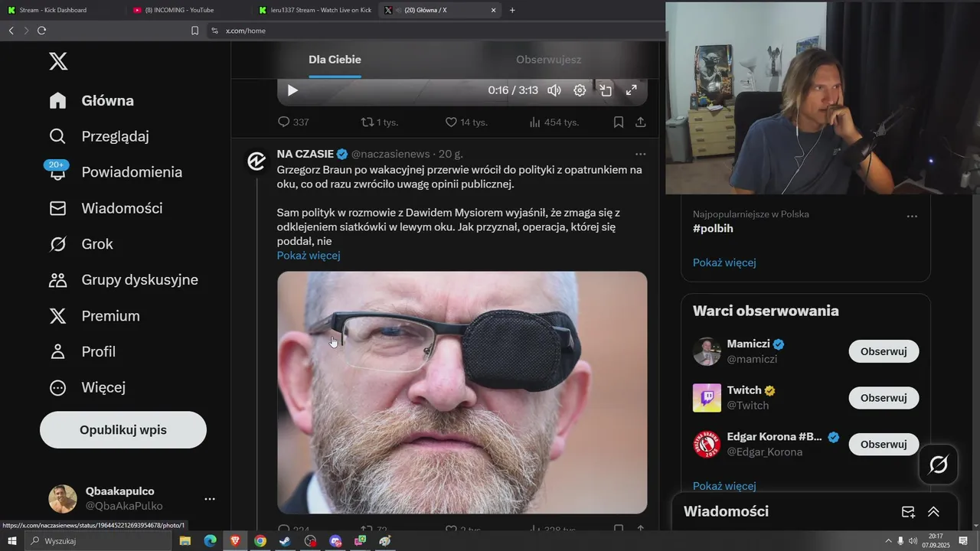Open Qbaakapulco account options dots
The width and height of the screenshot is (980, 551).
pos(210,499)
